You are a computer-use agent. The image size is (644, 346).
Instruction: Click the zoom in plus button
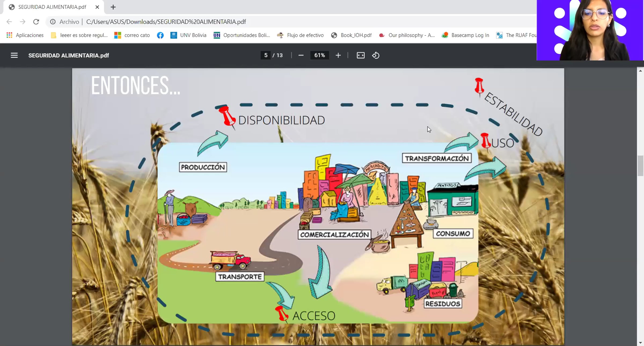coord(338,55)
